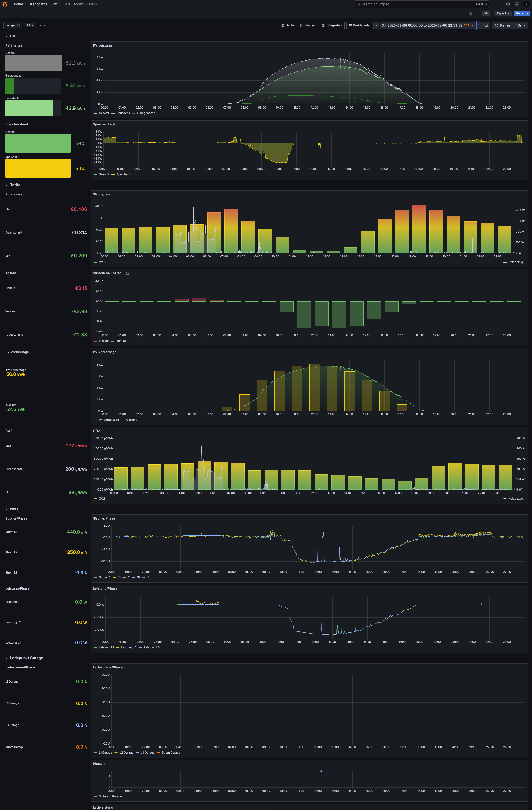Shift time range forward

(x=479, y=25)
